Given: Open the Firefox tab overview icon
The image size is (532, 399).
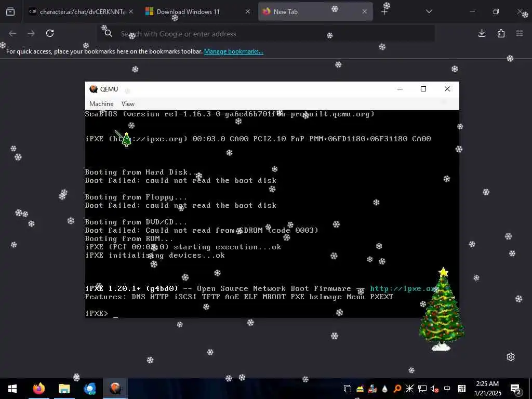Looking at the screenshot, I should click(10, 11).
